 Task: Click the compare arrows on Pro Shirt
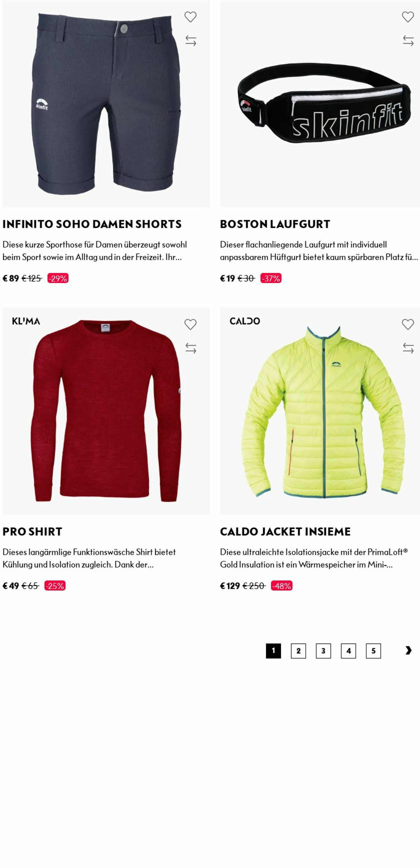click(191, 348)
